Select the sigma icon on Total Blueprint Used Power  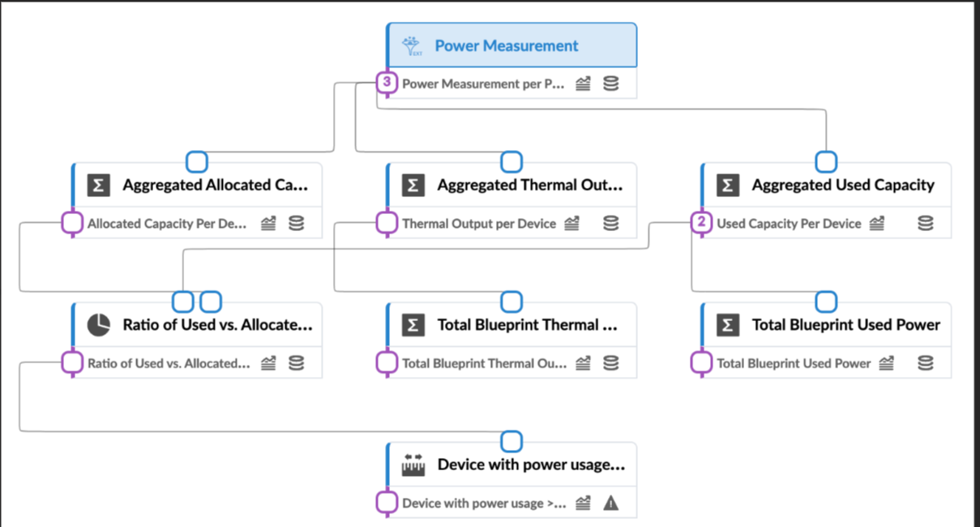[x=727, y=323]
